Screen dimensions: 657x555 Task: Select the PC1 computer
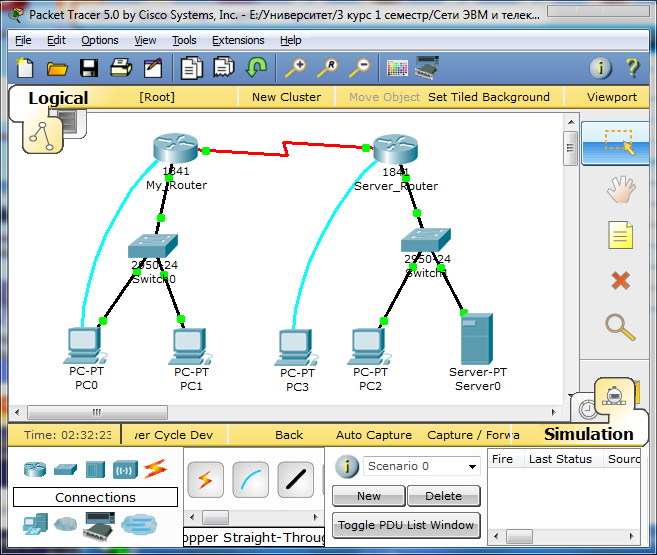click(190, 346)
